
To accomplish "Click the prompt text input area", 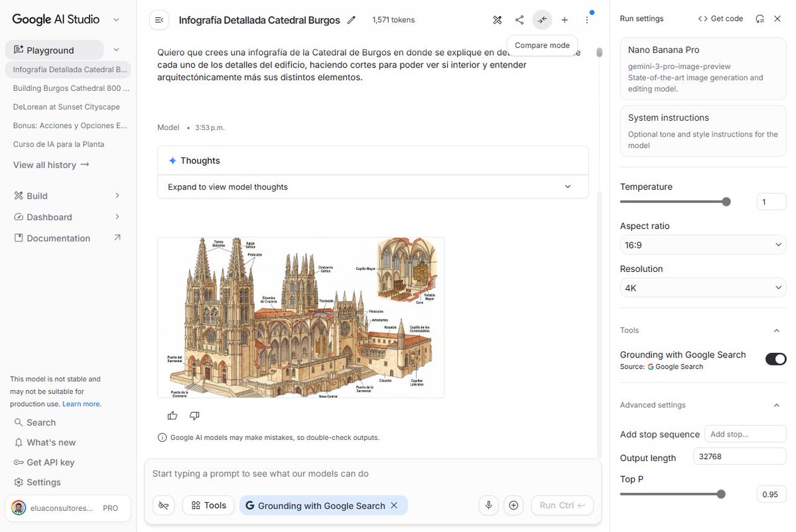I will (x=373, y=474).
